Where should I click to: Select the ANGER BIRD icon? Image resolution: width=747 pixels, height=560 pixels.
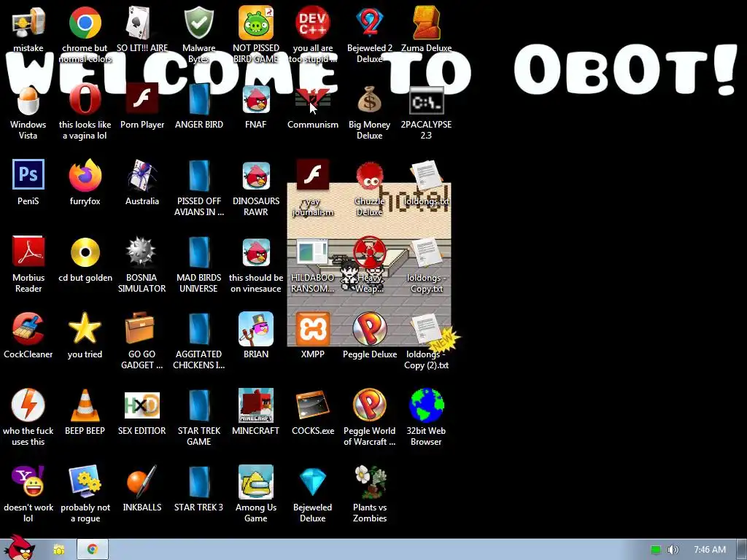(198, 99)
